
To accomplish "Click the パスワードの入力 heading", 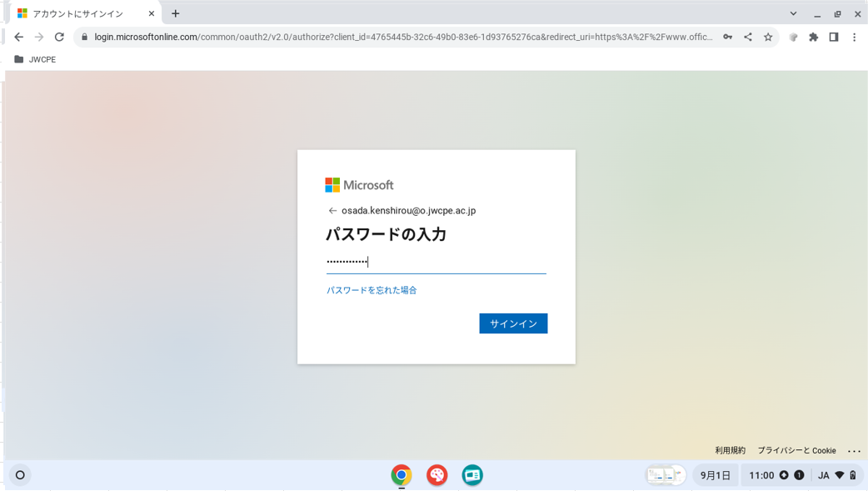I will pos(386,234).
